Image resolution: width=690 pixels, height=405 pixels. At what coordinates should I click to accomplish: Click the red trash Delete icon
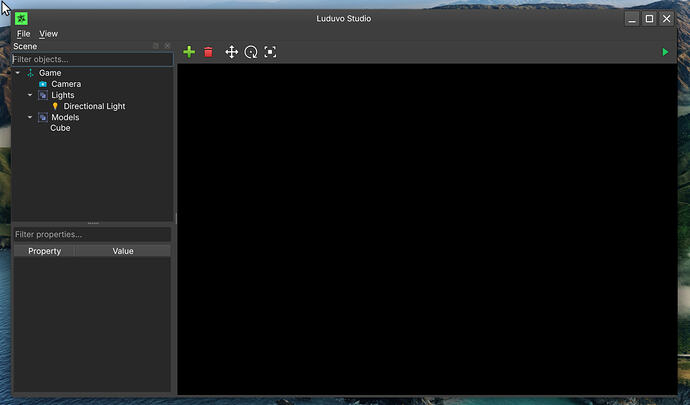(x=208, y=52)
